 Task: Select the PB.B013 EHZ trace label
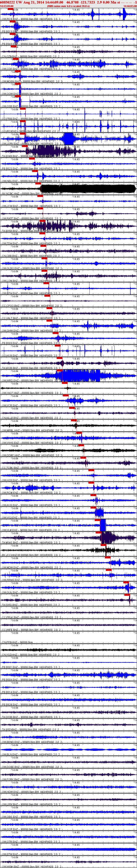point(31,32)
